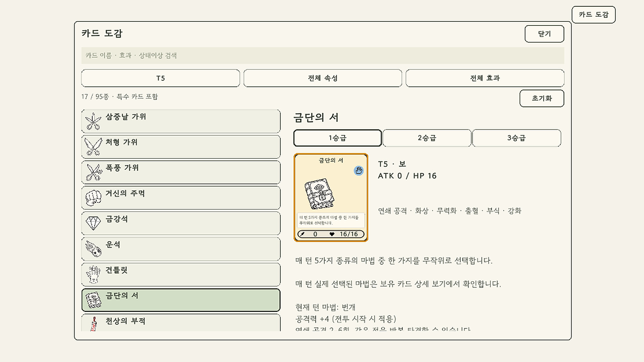The image size is (644, 362).
Task: Click the 'ATK 0 / HP 16' stat text
Action: click(407, 176)
